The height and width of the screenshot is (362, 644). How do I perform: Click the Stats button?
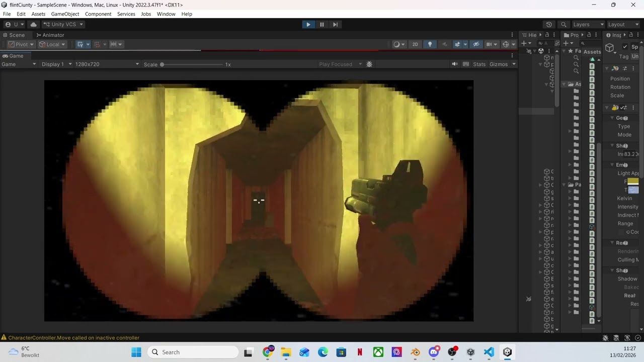pyautogui.click(x=479, y=64)
